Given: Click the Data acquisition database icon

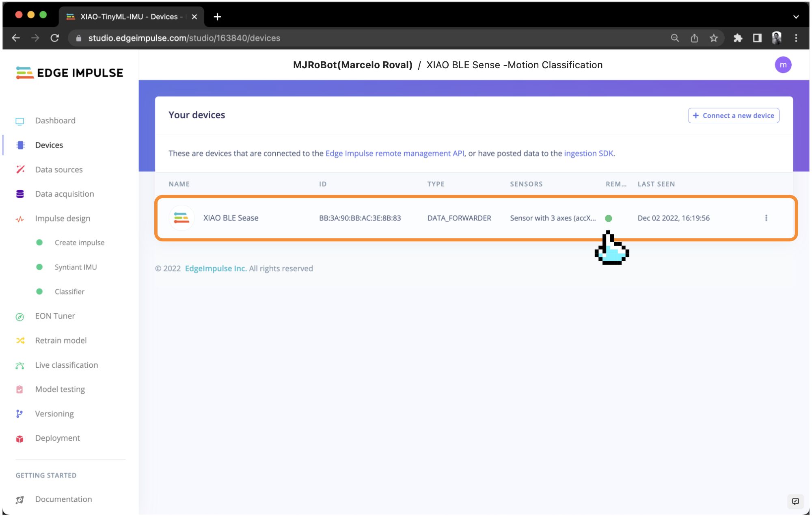Looking at the screenshot, I should (x=20, y=194).
